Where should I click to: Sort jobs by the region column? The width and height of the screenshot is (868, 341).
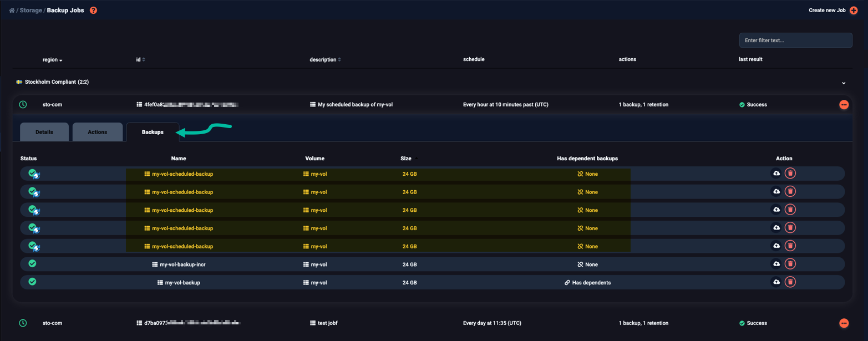coord(53,60)
